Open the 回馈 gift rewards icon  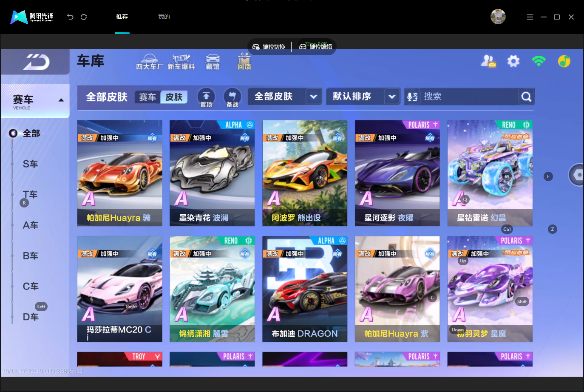[244, 62]
